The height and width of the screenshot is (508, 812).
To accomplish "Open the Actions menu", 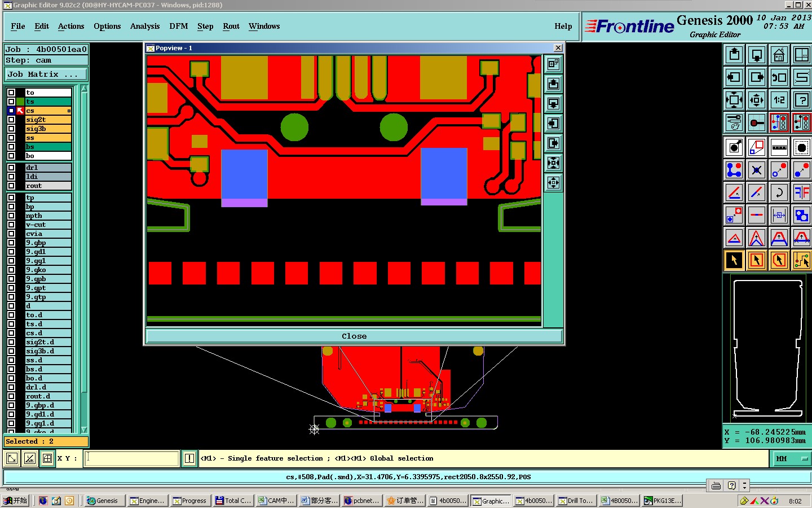I will coord(71,26).
